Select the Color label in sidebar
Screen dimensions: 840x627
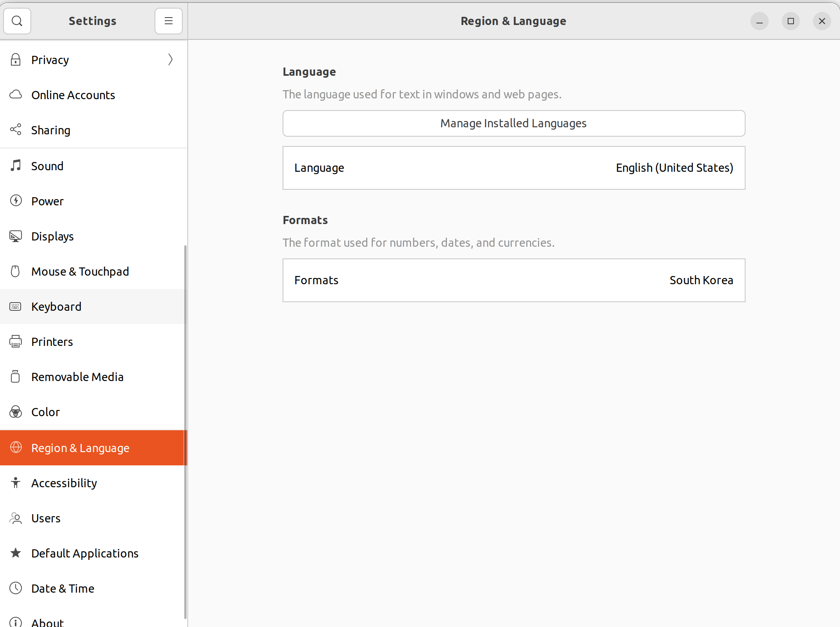tap(45, 412)
